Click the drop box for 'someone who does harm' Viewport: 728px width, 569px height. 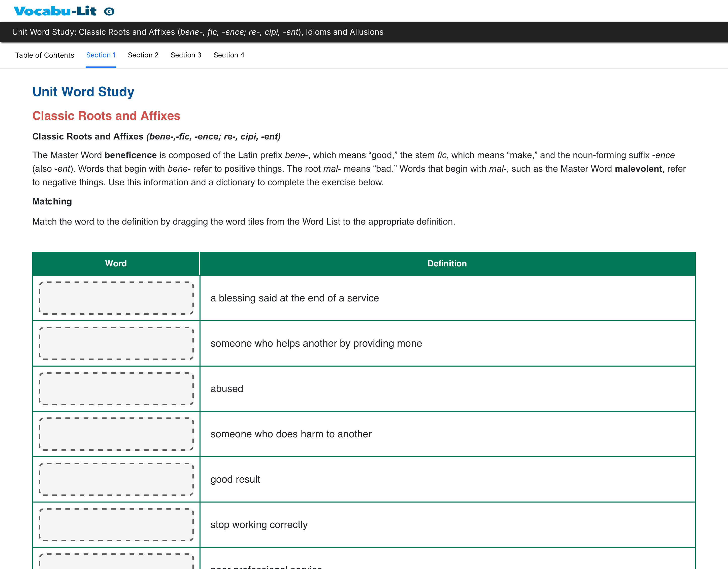[x=116, y=434]
